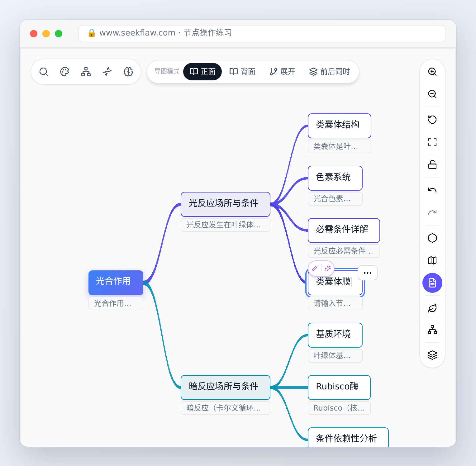The image size is (476, 466).
Task: Click the hierarchy icon in right sidebar
Action: (x=432, y=330)
